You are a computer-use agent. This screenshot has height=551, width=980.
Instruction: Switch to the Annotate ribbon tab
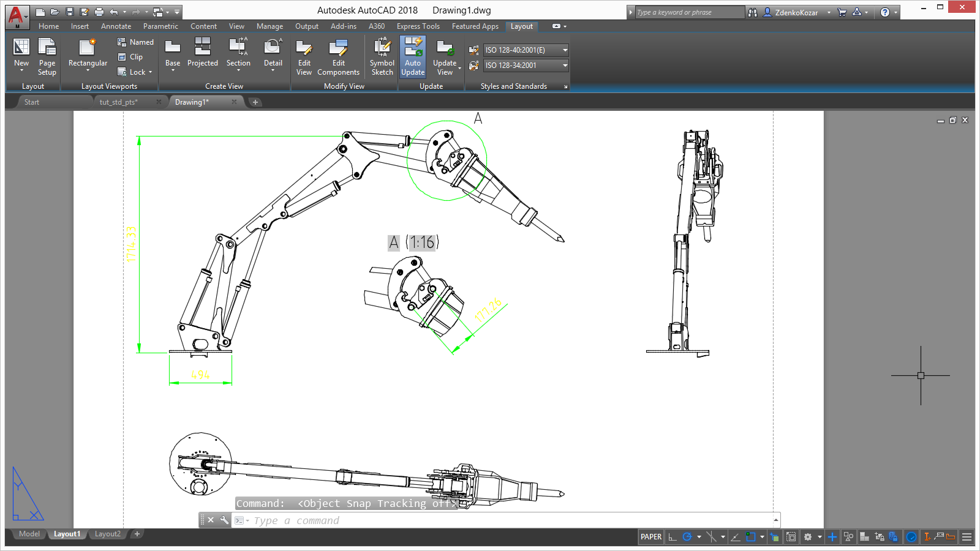tap(116, 26)
